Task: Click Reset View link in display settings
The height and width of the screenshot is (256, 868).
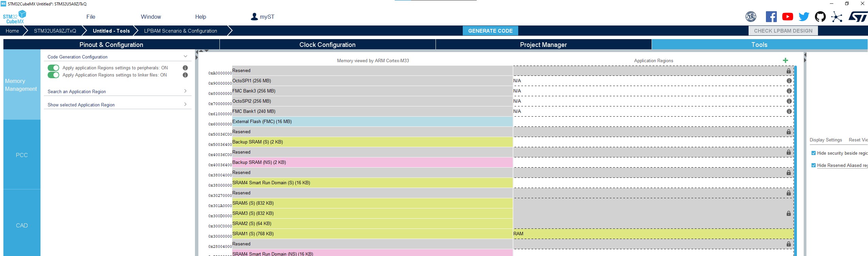Action: (858, 140)
